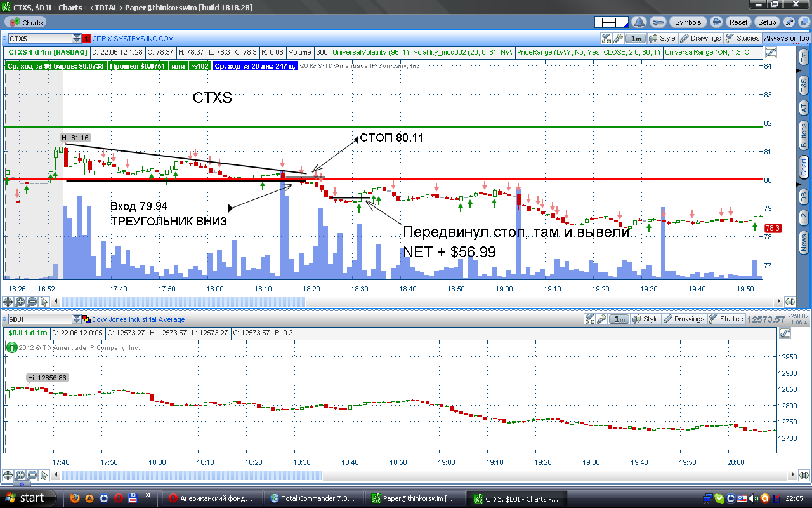Click the Setup button

(767, 22)
